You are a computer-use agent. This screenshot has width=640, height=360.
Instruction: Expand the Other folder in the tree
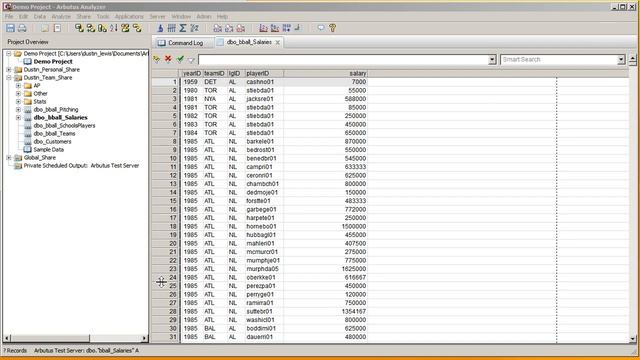click(x=18, y=93)
